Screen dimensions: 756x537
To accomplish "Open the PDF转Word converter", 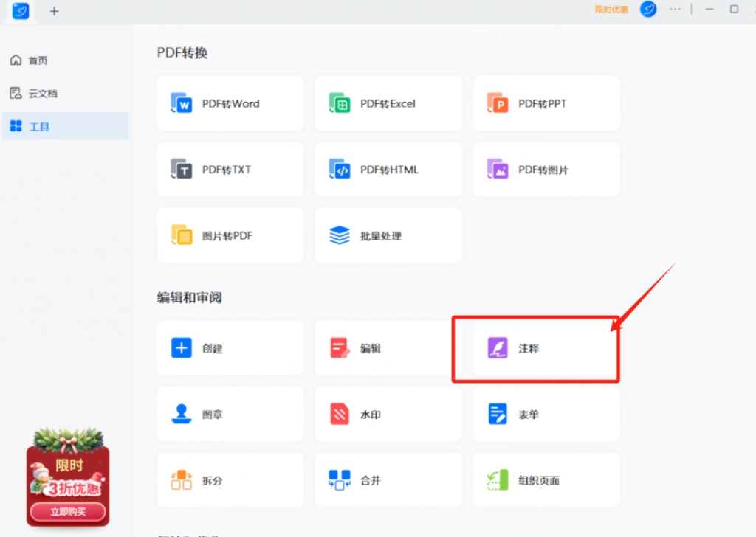I will pos(230,103).
